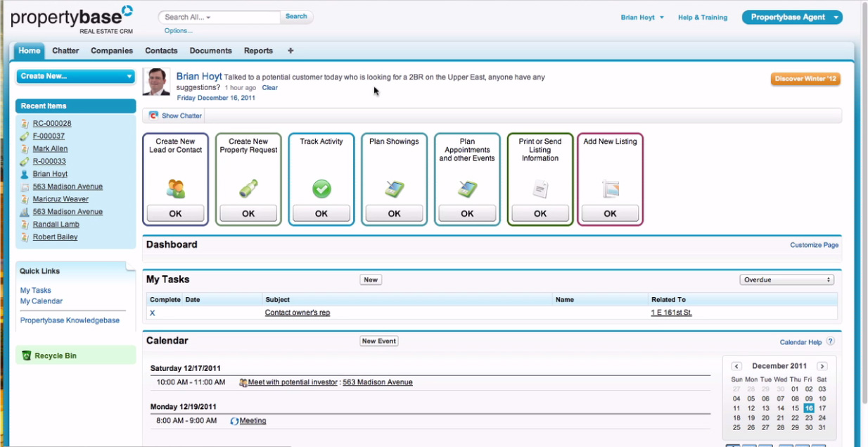Click OK under Create New Lead or Contact
This screenshot has width=868, height=447.
click(x=175, y=213)
